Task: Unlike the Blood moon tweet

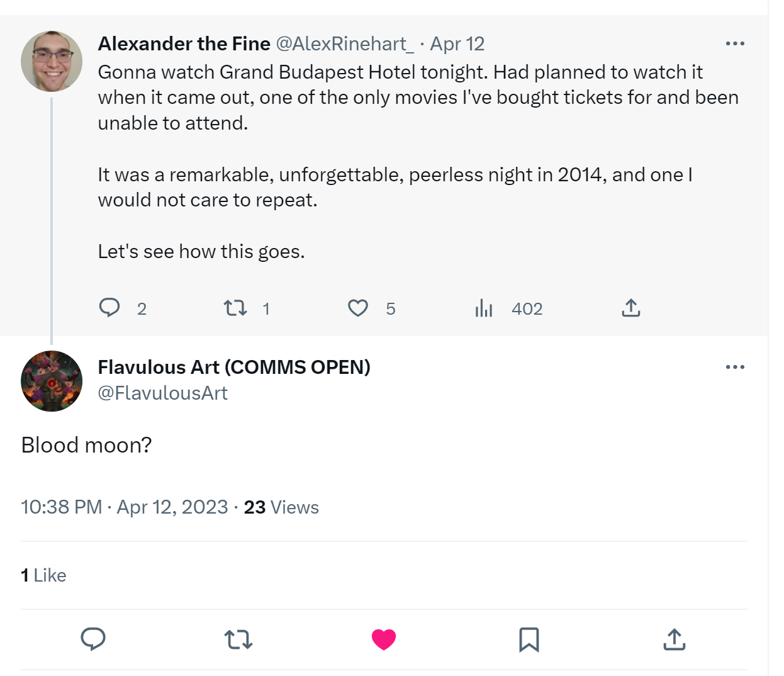Action: pyautogui.click(x=384, y=639)
